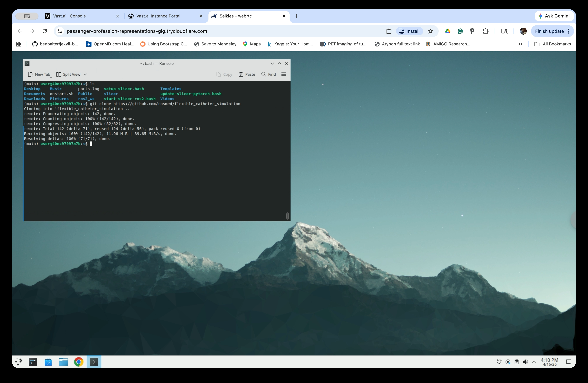Open the Grammarly extension in browser toolbar
Screen dimensions: 588x383
[460, 31]
